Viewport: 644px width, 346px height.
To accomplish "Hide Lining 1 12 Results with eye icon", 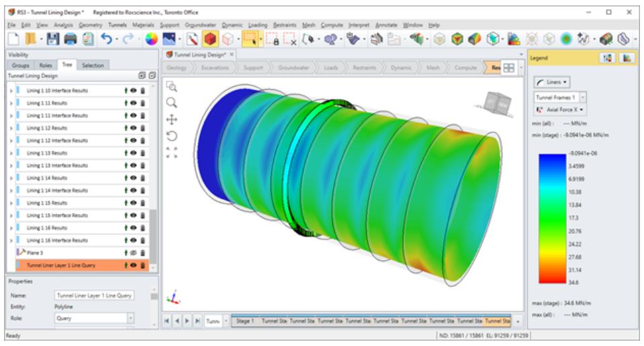I will click(134, 128).
